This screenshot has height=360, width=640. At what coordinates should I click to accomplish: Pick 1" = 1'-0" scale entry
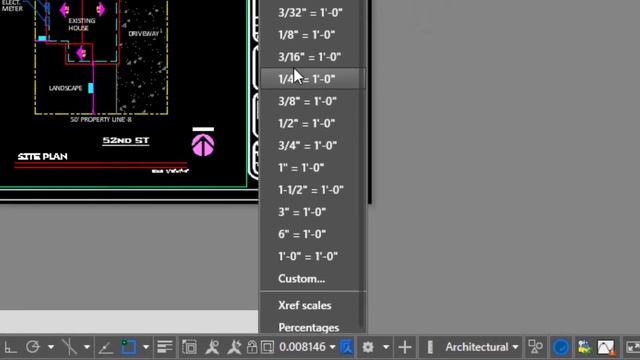pos(313,167)
